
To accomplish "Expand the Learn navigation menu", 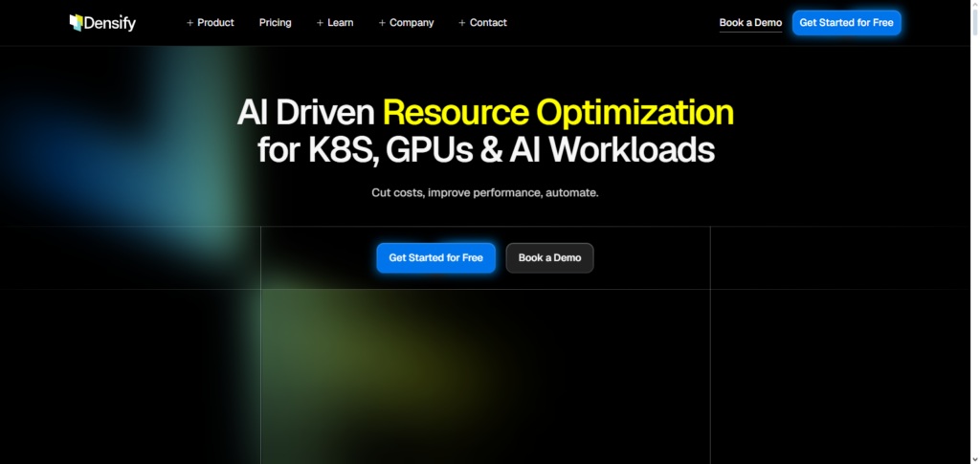I will point(340,23).
